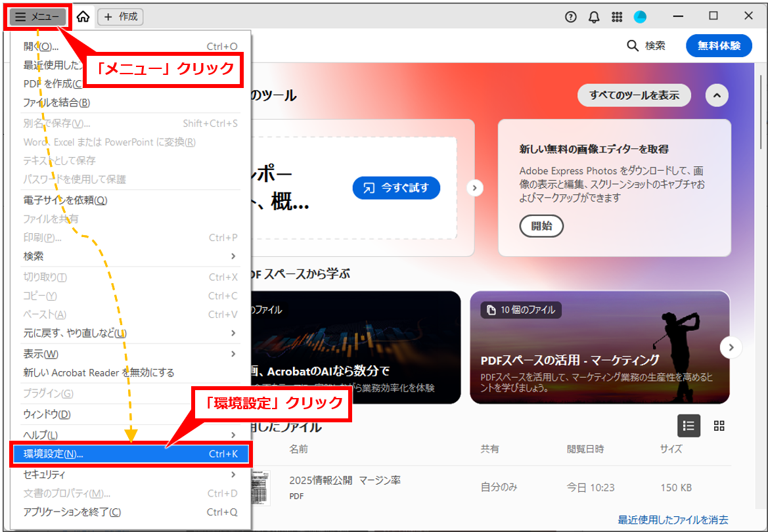Click the 自分のみ sharing cell
768x532 pixels.
click(x=499, y=487)
